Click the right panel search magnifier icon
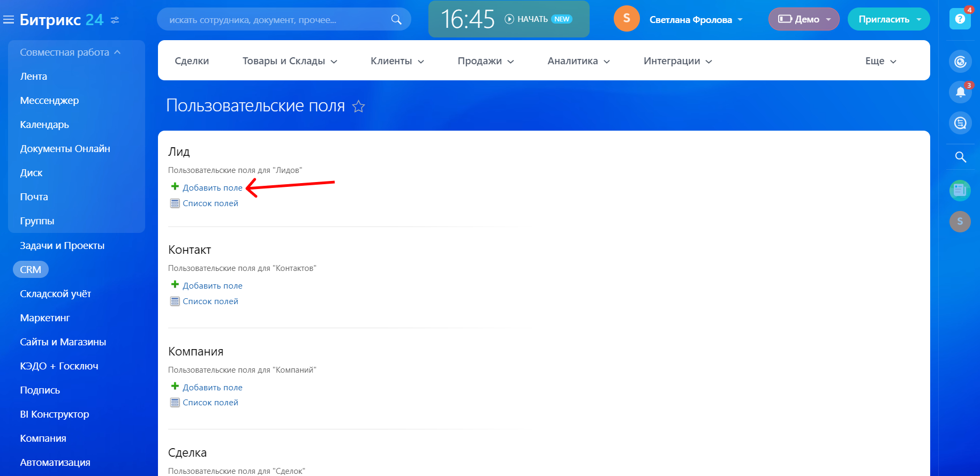980x476 pixels. click(961, 157)
